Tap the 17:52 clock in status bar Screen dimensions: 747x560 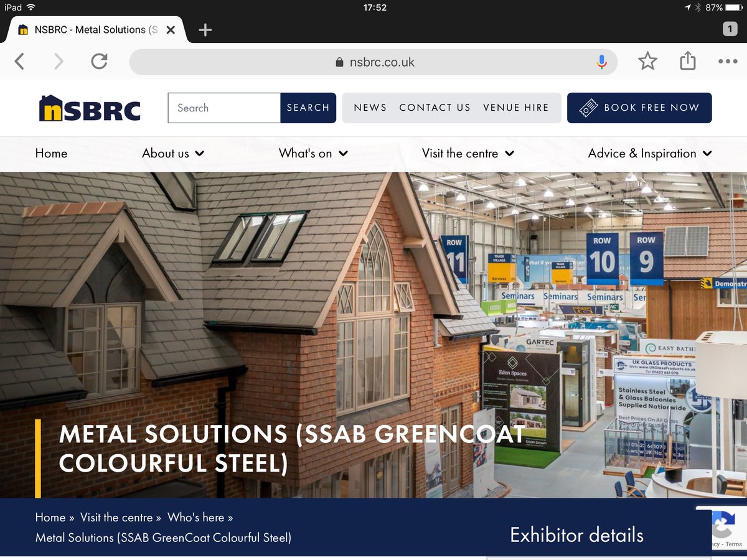(x=375, y=7)
